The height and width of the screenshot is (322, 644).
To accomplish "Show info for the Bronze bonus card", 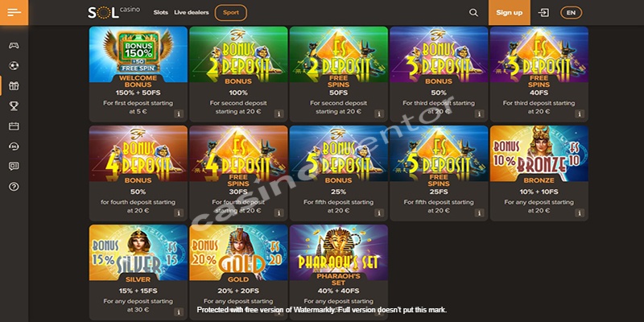I will pyautogui.click(x=580, y=213).
